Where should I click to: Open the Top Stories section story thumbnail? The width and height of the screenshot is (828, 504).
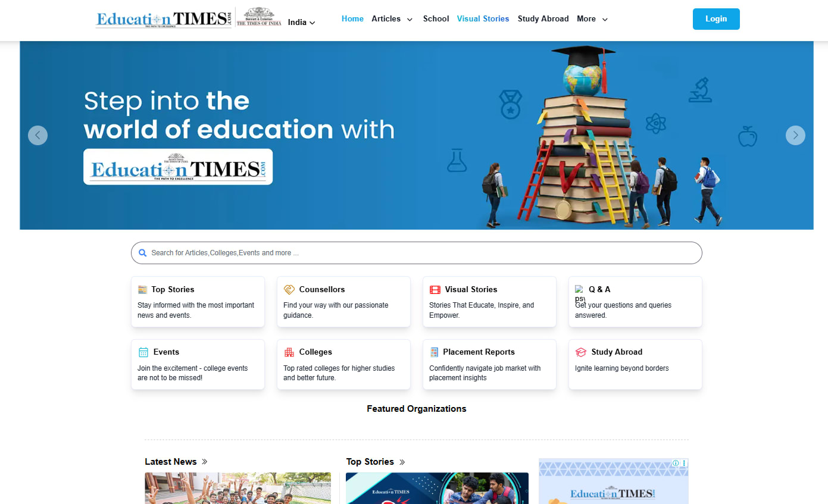(x=437, y=489)
